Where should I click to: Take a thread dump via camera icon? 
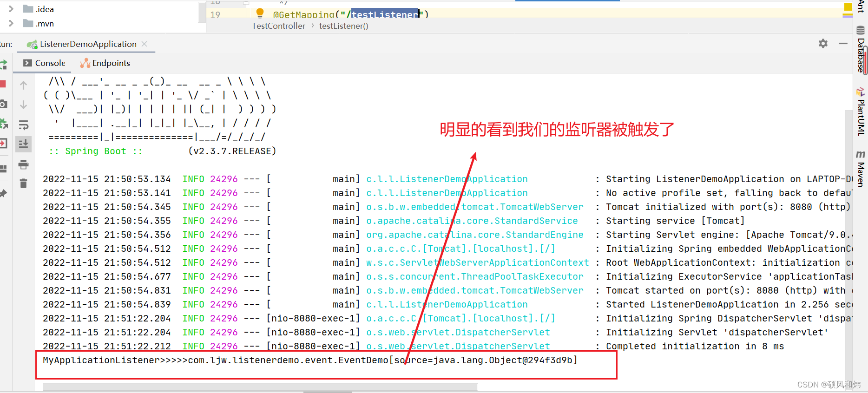pyautogui.click(x=3, y=104)
